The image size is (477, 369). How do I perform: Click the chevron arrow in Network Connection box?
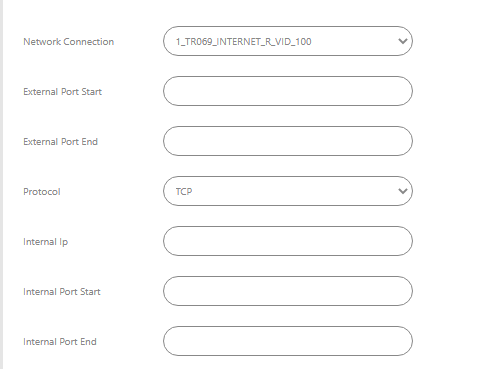403,41
